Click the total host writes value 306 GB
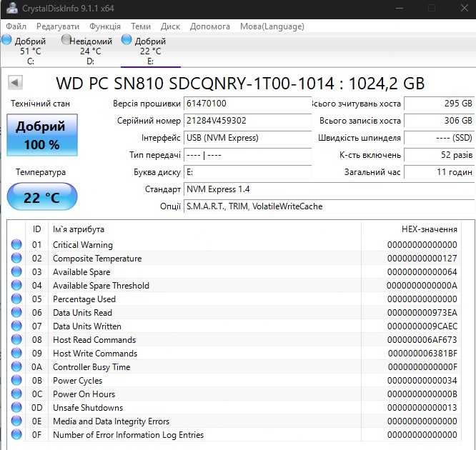 (x=440, y=121)
